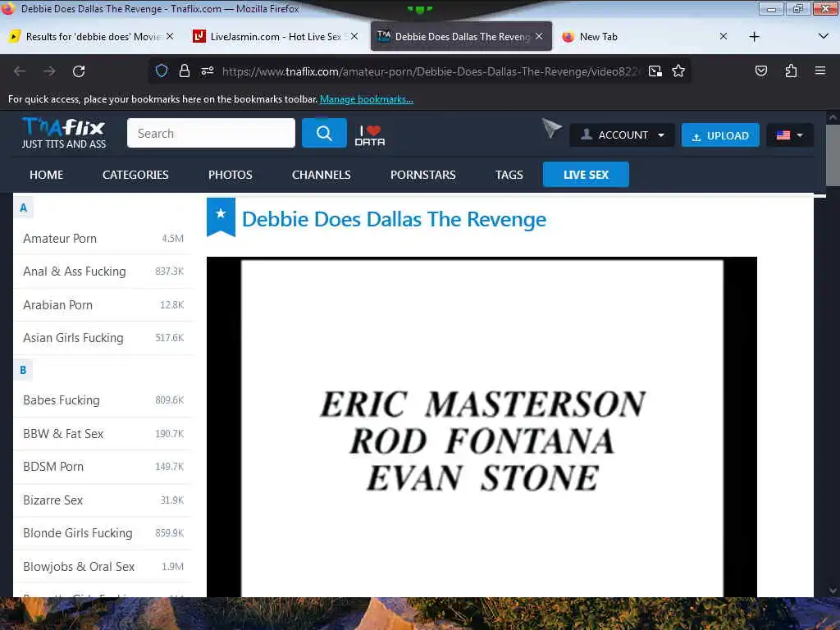The height and width of the screenshot is (630, 840).
Task: Open CATEGORIES menu item
Action: pos(135,175)
